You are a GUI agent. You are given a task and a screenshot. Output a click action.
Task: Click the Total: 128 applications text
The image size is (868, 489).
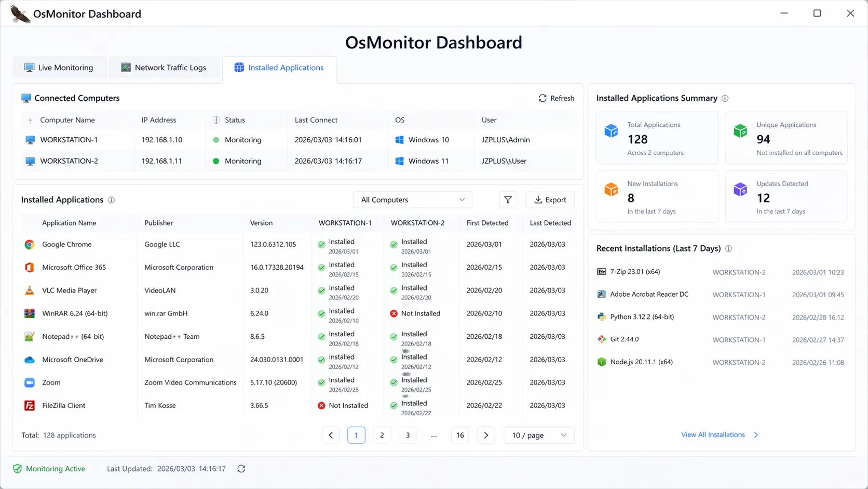(59, 435)
